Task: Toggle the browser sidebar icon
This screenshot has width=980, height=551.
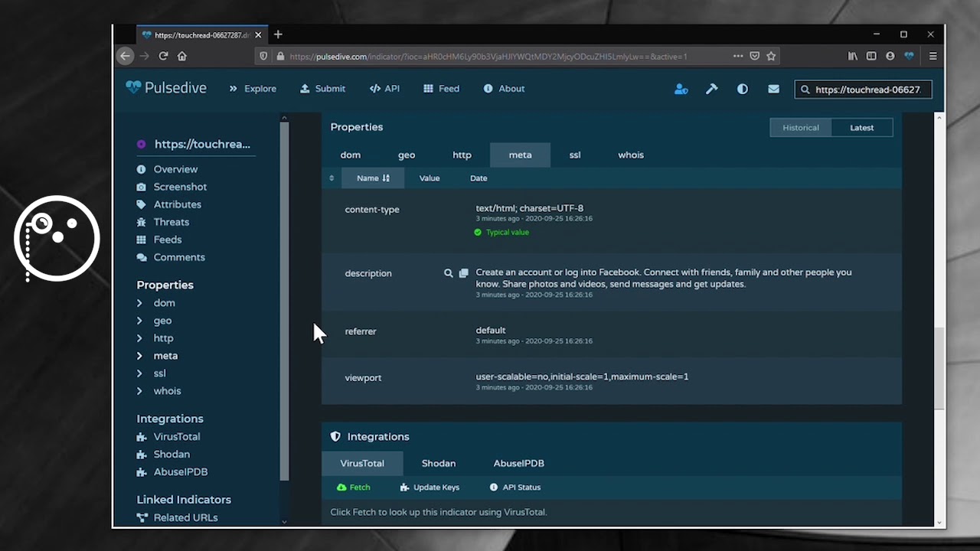Action: click(871, 56)
